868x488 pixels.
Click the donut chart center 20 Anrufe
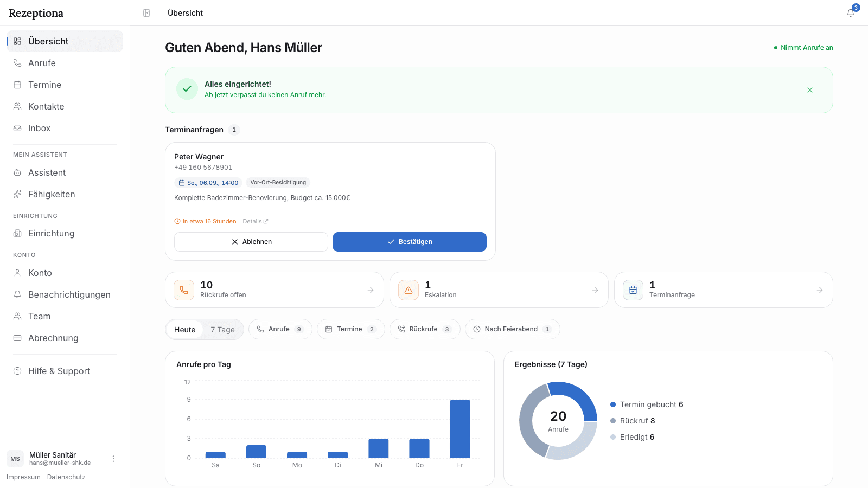558,421
